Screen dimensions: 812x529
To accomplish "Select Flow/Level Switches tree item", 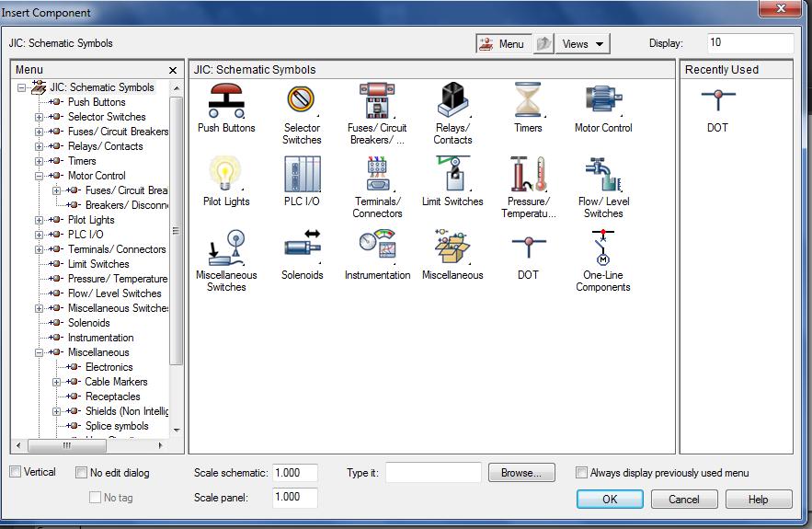I will 115,293.
